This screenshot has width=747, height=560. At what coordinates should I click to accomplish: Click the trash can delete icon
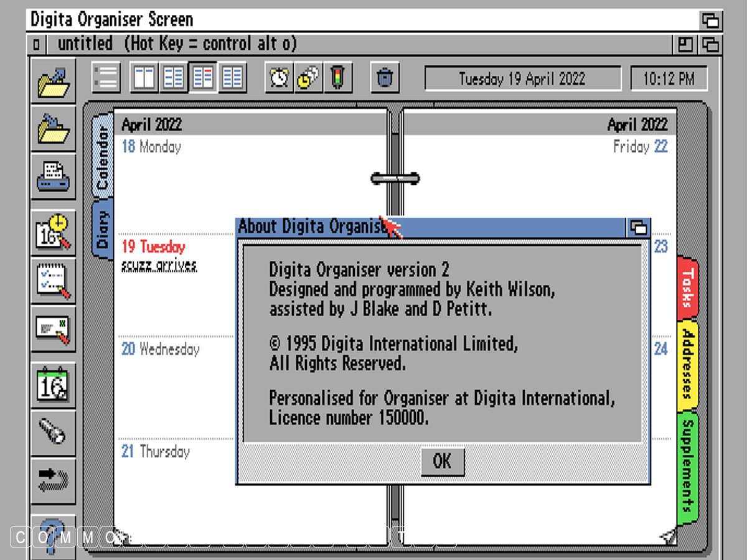pyautogui.click(x=385, y=78)
